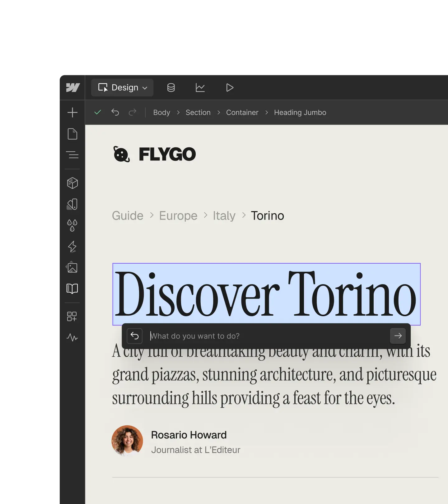Open the Add elements plus panel

pos(72,112)
